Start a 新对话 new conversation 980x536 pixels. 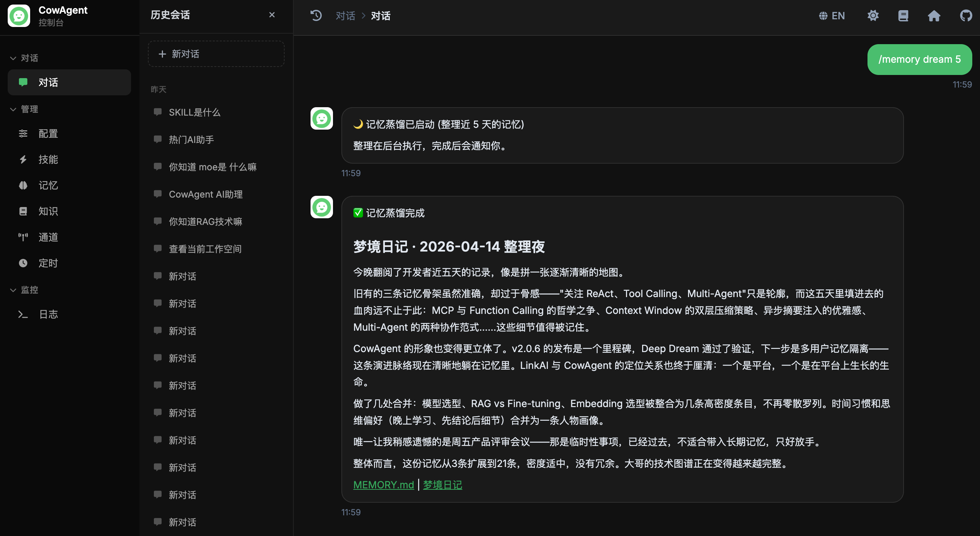coord(216,54)
